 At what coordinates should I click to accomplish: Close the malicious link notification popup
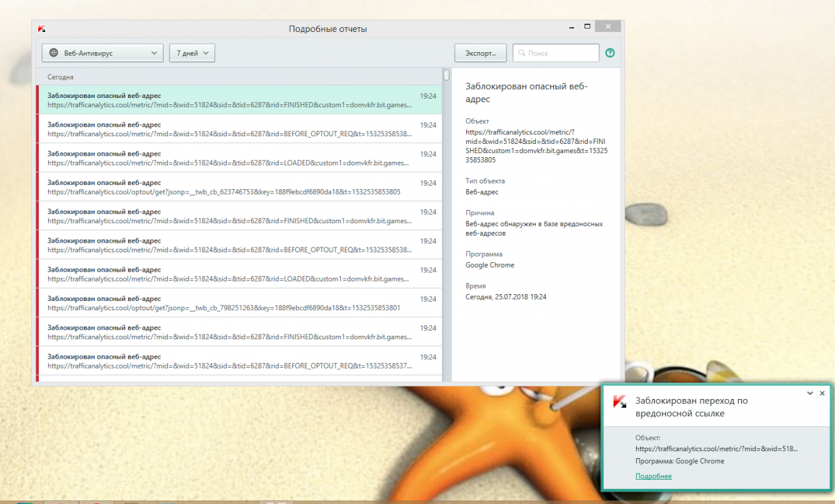tap(822, 393)
